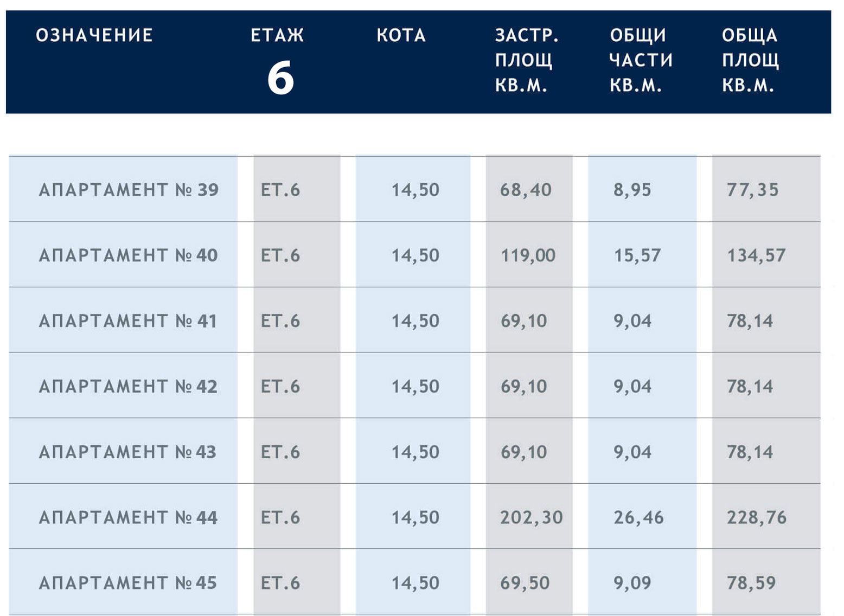This screenshot has height=616, width=844.
Task: Click the total area value 134,57
Action: coord(756,255)
